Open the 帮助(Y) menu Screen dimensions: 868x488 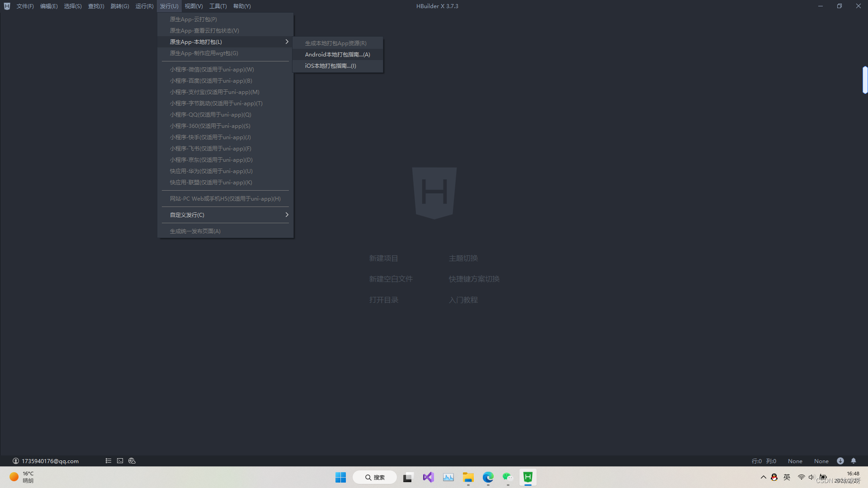242,6
